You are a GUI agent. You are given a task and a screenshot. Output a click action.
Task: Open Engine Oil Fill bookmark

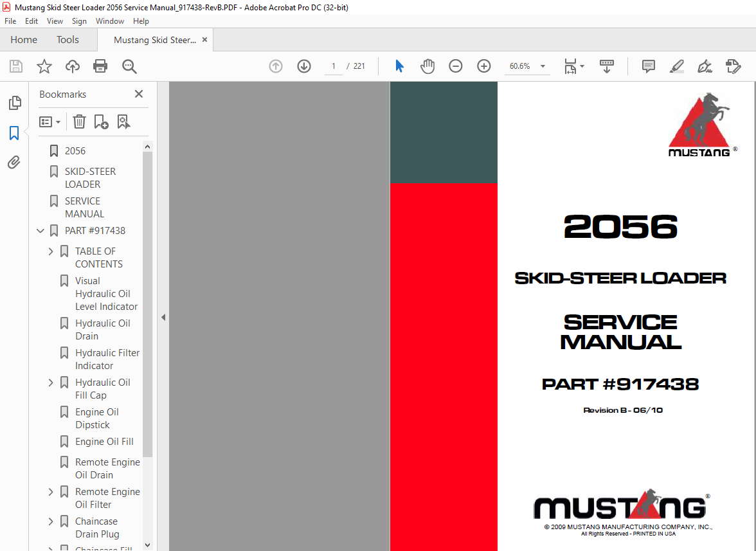point(104,442)
